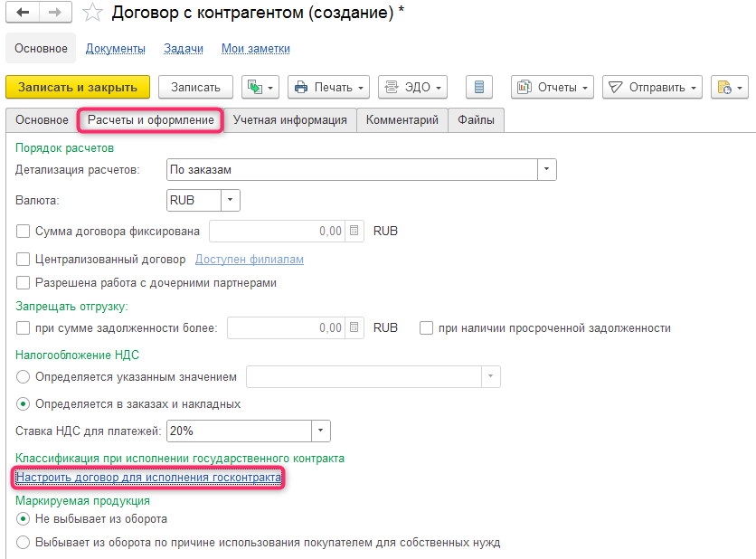Image resolution: width=756 pixels, height=559 pixels.
Task: Enable 'Сумма договора фиксирована' checkbox
Action: coord(24,232)
